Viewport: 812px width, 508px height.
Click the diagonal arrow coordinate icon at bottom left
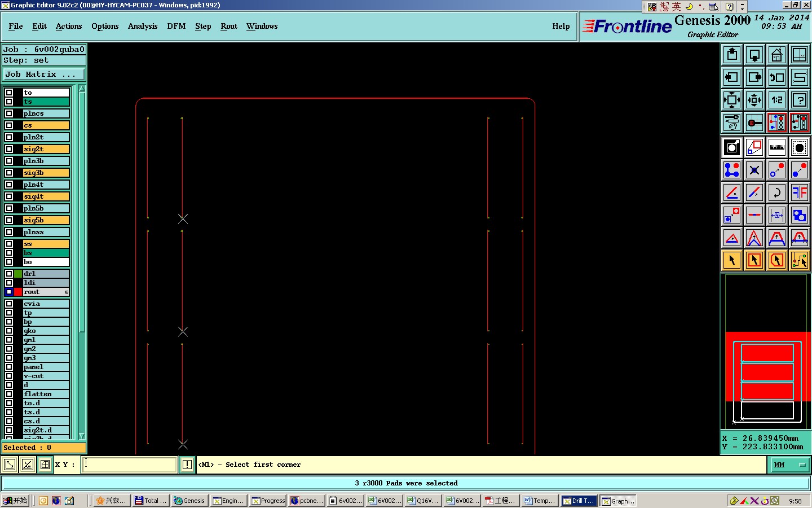(x=10, y=465)
